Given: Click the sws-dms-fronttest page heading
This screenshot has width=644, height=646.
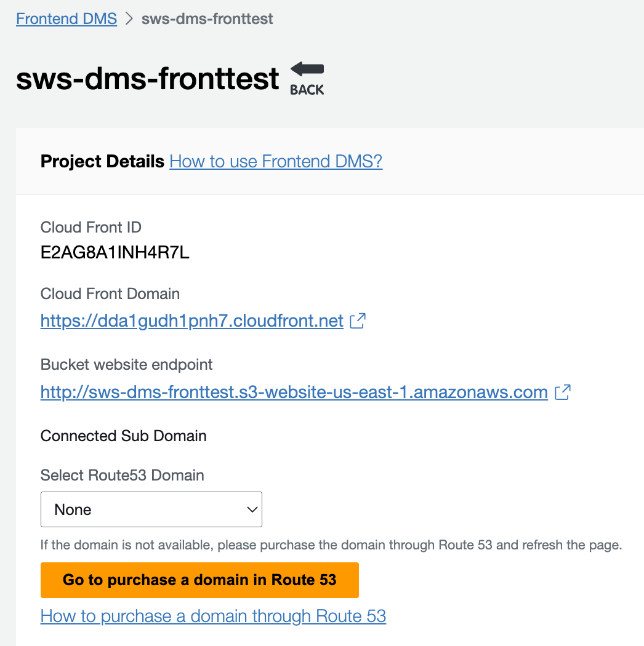Looking at the screenshot, I should [148, 79].
